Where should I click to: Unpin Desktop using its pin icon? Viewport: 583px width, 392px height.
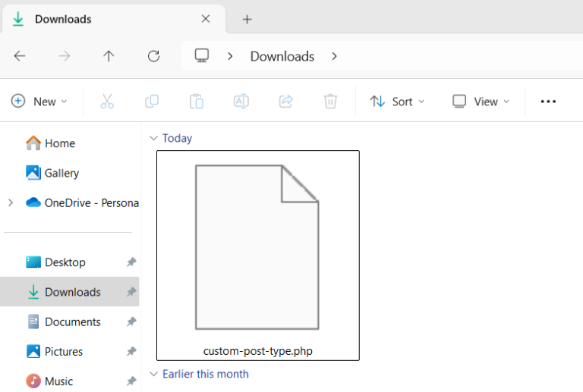coord(131,262)
